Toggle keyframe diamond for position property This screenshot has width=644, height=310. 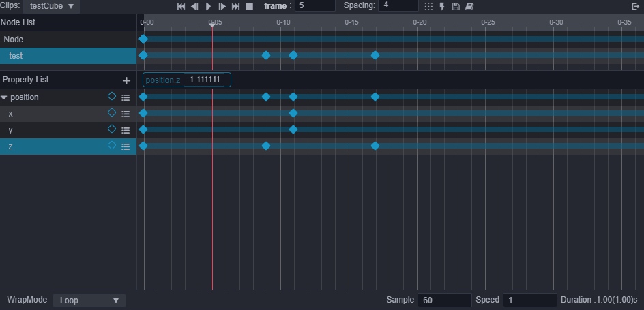click(x=112, y=97)
